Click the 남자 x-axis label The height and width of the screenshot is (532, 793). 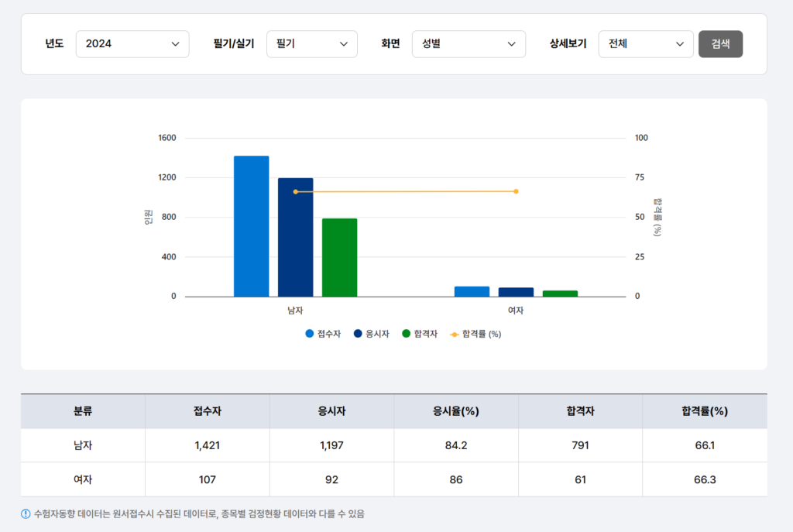tap(295, 311)
